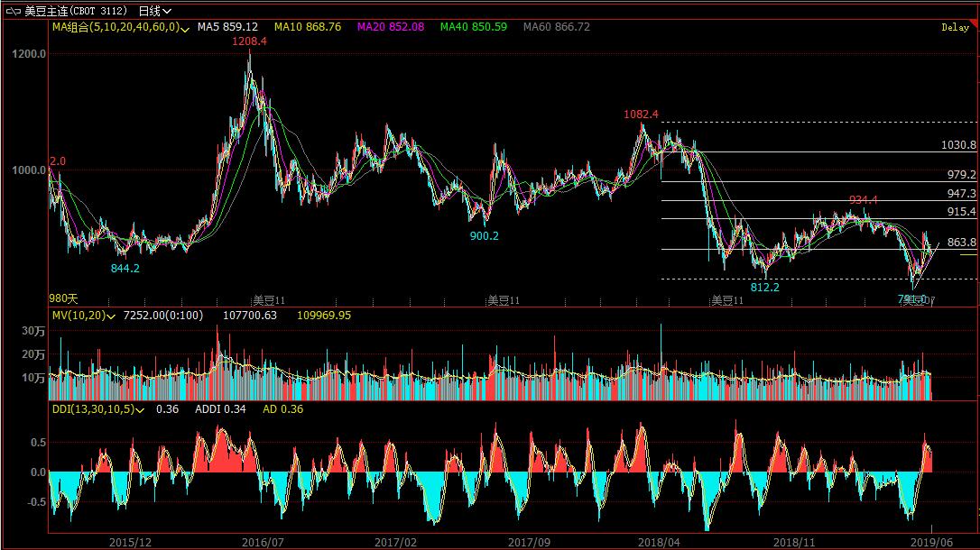
Task: Select the 863.8 retracement level label
Action: coord(962,243)
